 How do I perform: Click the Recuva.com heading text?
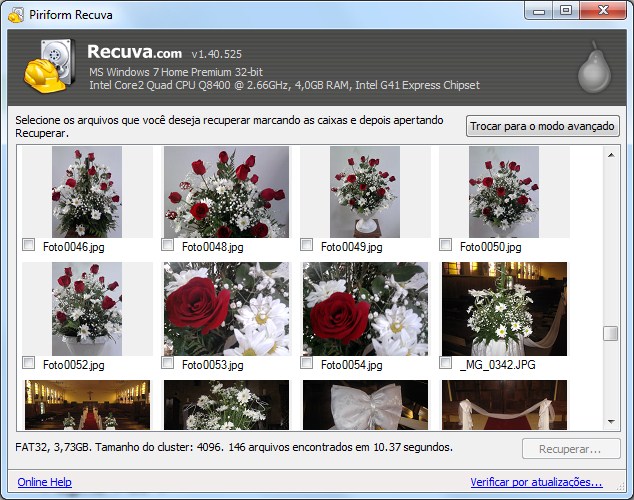135,52
